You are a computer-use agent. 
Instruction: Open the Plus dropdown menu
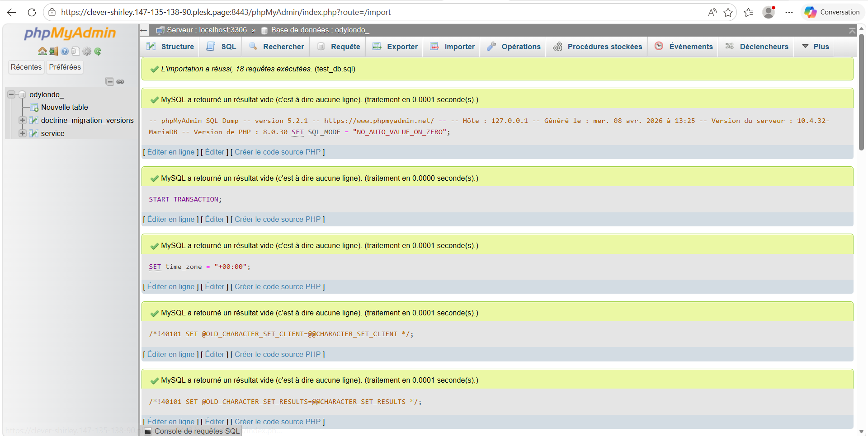click(816, 47)
